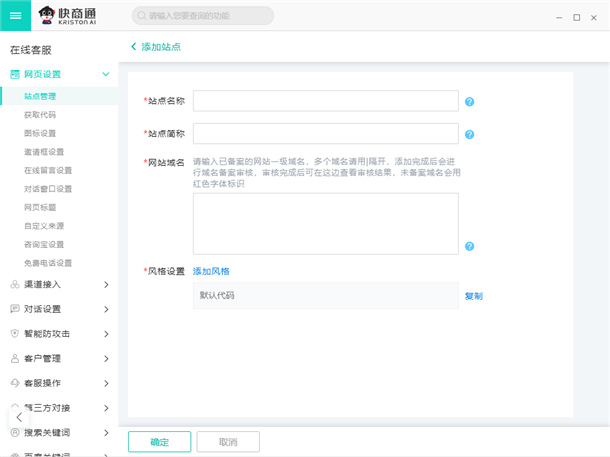Open 对话窗口设置 submenu item
This screenshot has height=457, width=610.
point(47,189)
